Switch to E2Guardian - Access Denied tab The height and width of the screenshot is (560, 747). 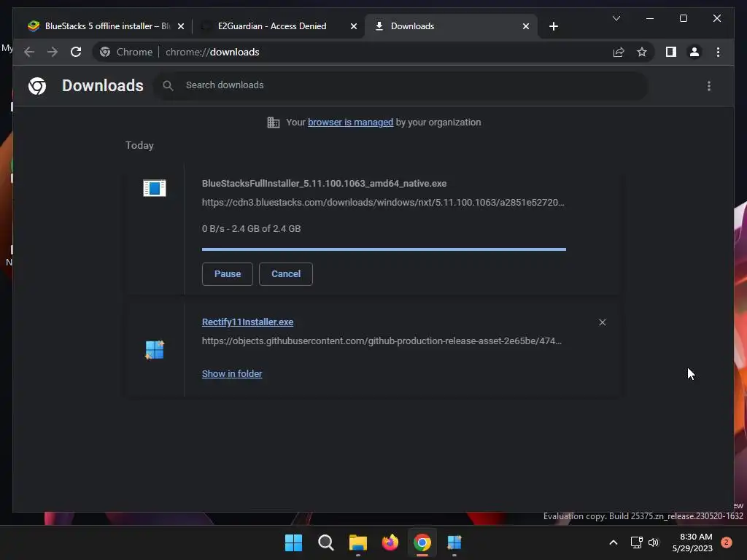pos(279,26)
